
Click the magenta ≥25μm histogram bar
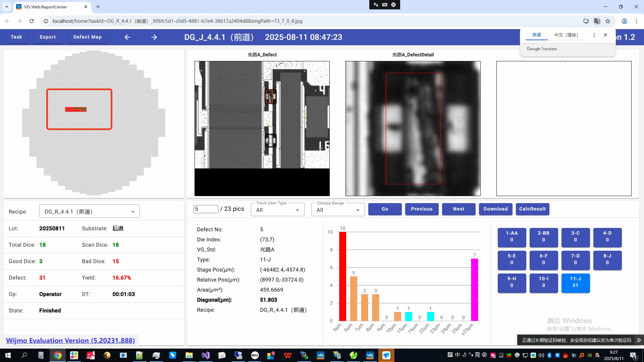(474, 290)
